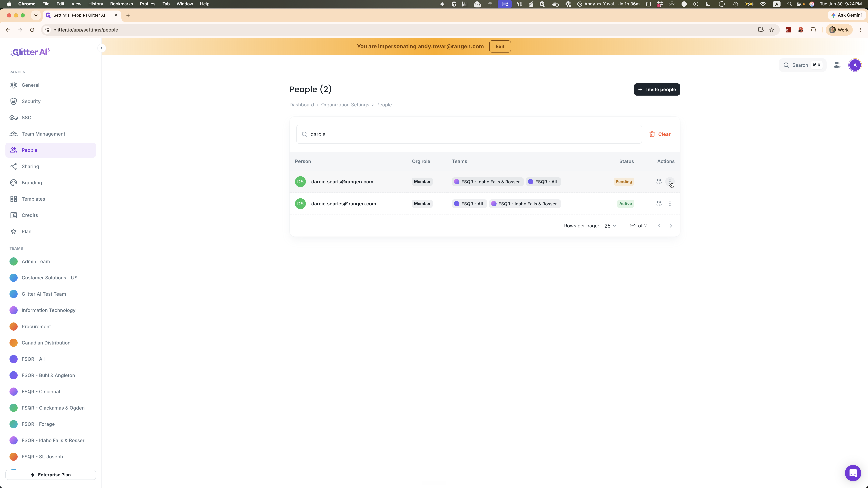Image resolution: width=868 pixels, height=488 pixels.
Task: Open FSQR - St. Joseph team
Action: pos(51,457)
